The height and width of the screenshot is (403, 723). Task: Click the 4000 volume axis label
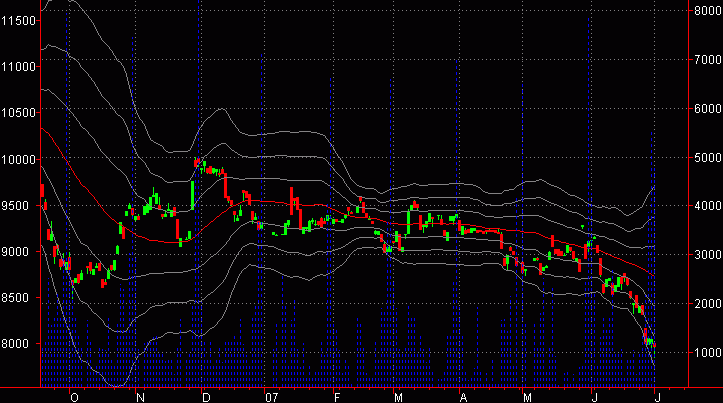(708, 206)
